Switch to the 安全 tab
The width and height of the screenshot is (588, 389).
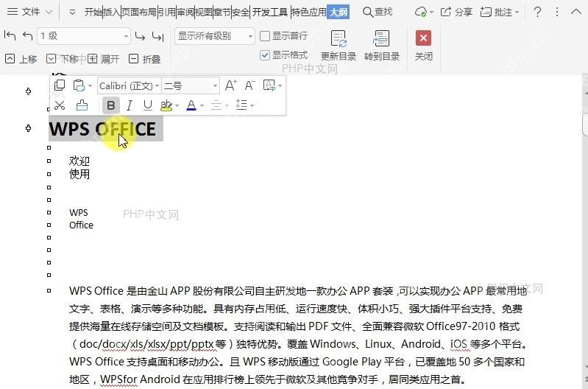[241, 12]
